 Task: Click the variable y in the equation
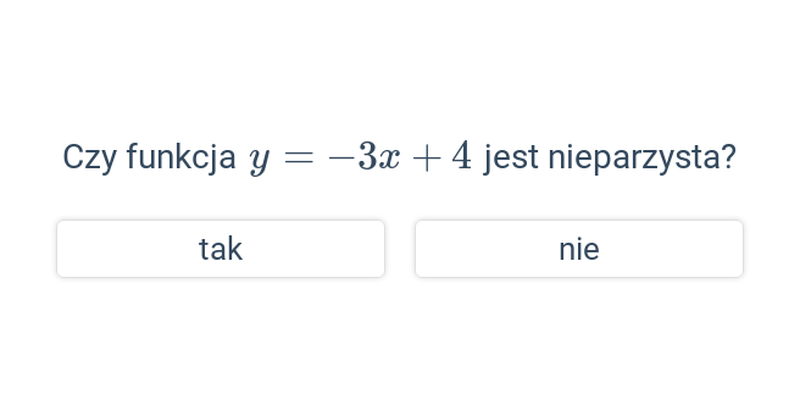coord(259,162)
